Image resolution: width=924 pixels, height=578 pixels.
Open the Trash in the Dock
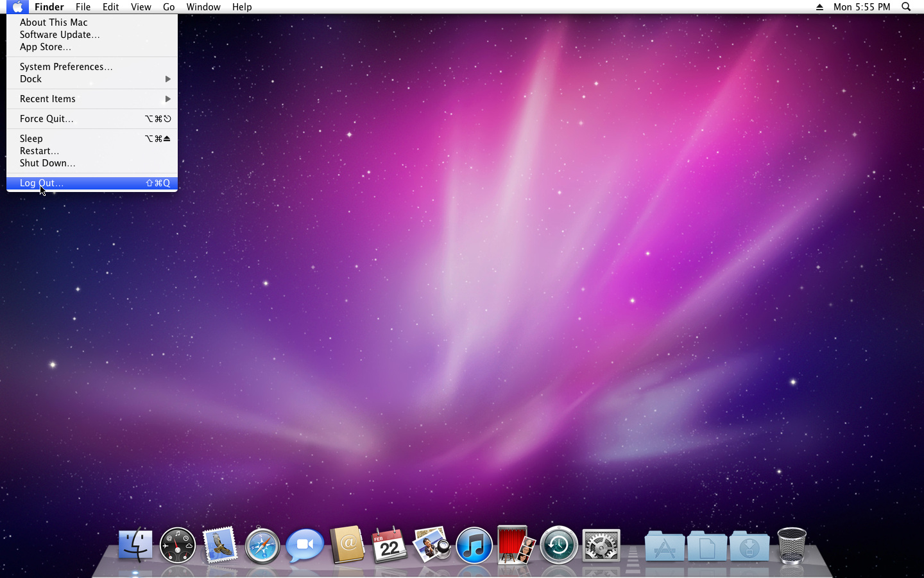point(791,545)
